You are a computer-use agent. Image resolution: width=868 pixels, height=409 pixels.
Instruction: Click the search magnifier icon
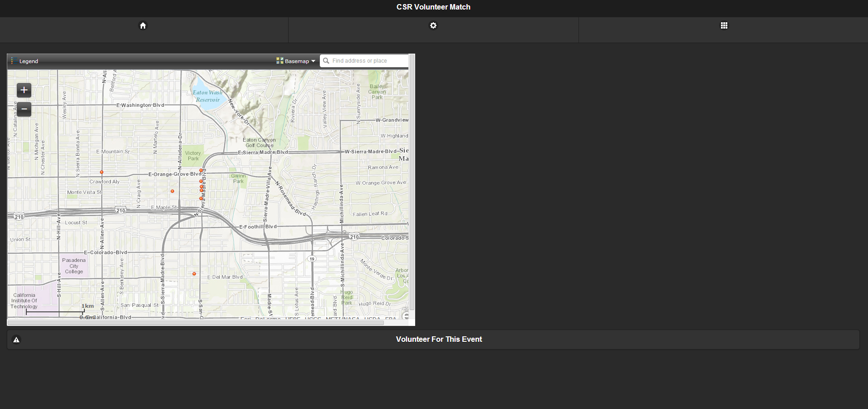[326, 61]
